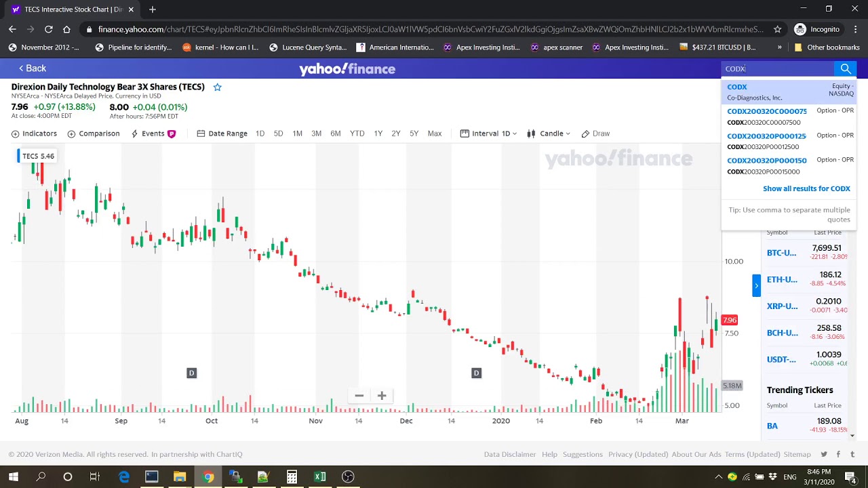Collapse the right sidebar arrow
868x488 pixels.
point(756,286)
